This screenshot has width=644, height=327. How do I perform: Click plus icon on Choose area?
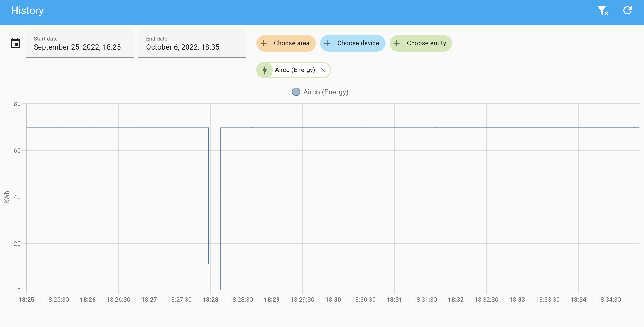(x=264, y=43)
